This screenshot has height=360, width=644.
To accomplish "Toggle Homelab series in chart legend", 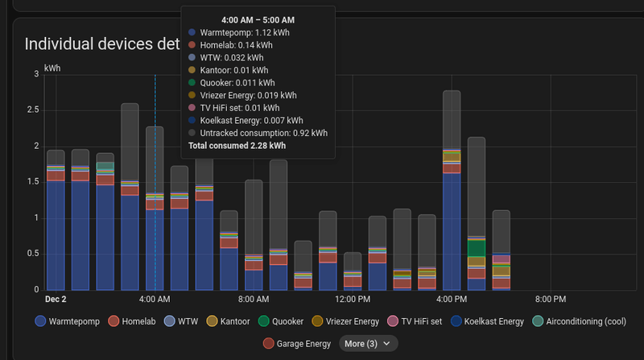I will tap(132, 321).
